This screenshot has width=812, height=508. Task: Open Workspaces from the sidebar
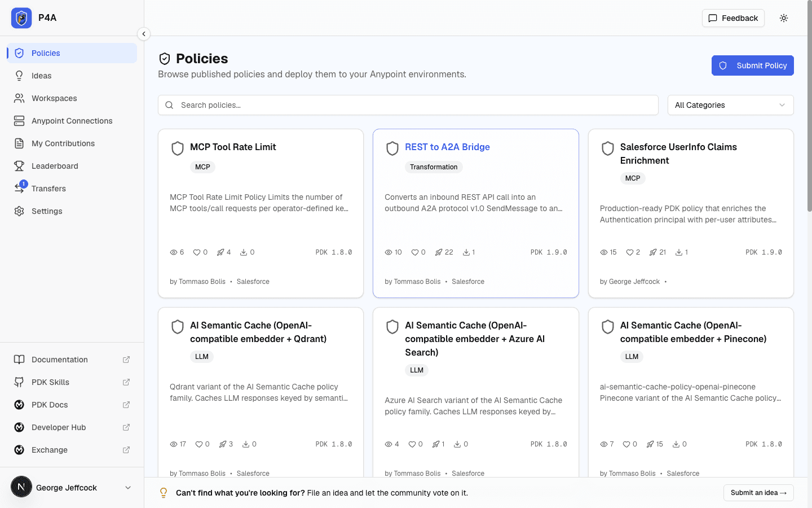click(72, 98)
